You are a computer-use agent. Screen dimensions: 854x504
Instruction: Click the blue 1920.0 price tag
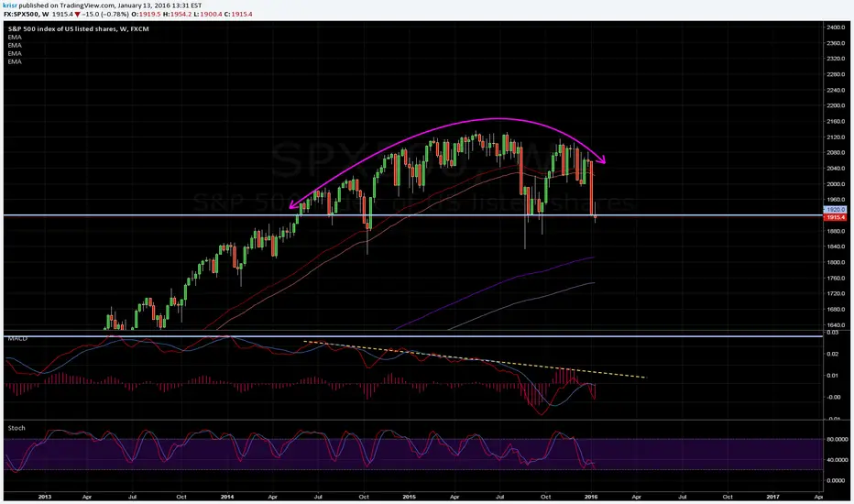click(x=835, y=209)
